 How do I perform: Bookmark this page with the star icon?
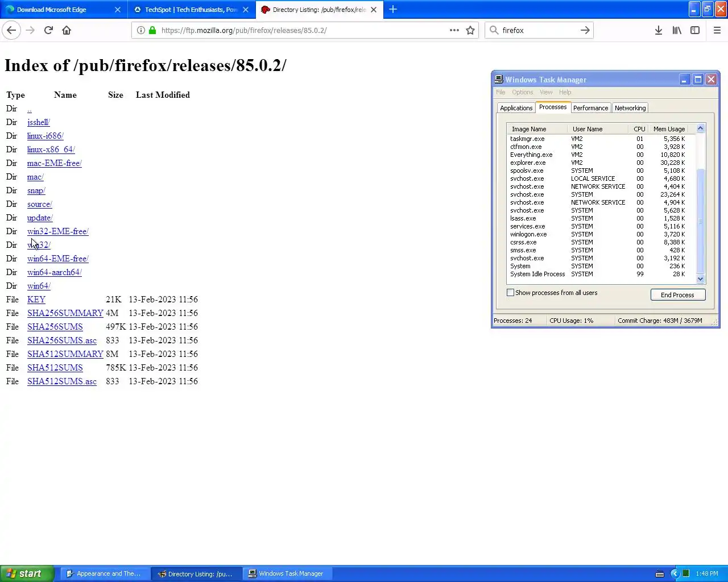[x=470, y=30]
